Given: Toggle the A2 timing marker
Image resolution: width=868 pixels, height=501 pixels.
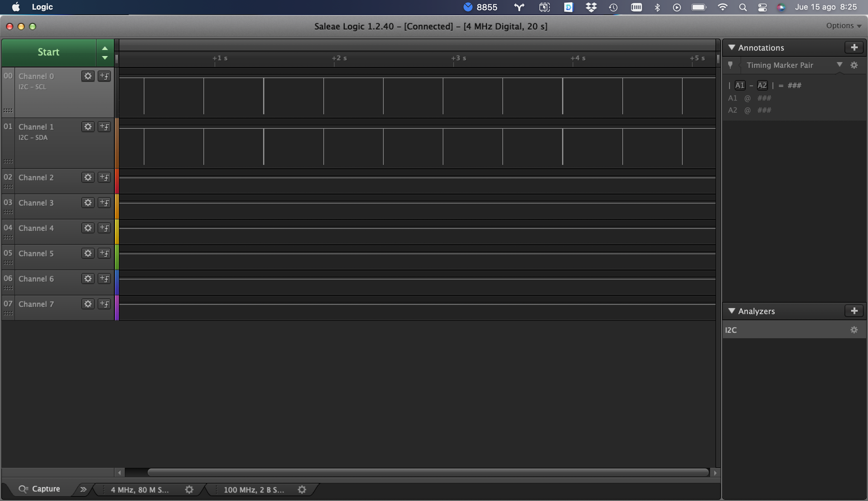Looking at the screenshot, I should point(762,85).
